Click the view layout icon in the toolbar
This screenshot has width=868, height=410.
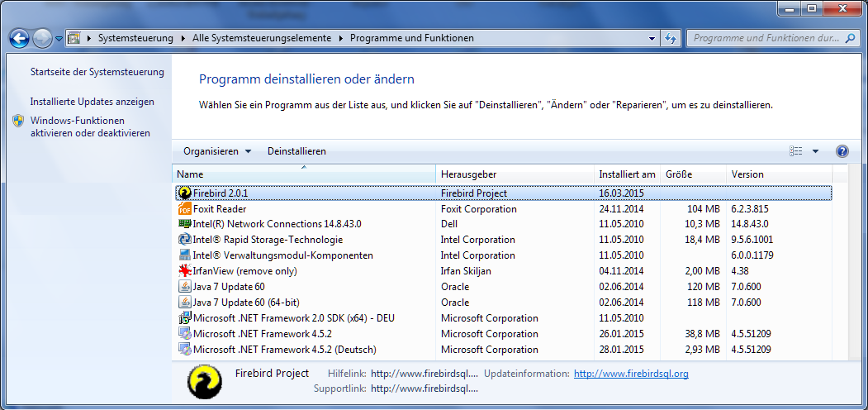click(796, 151)
